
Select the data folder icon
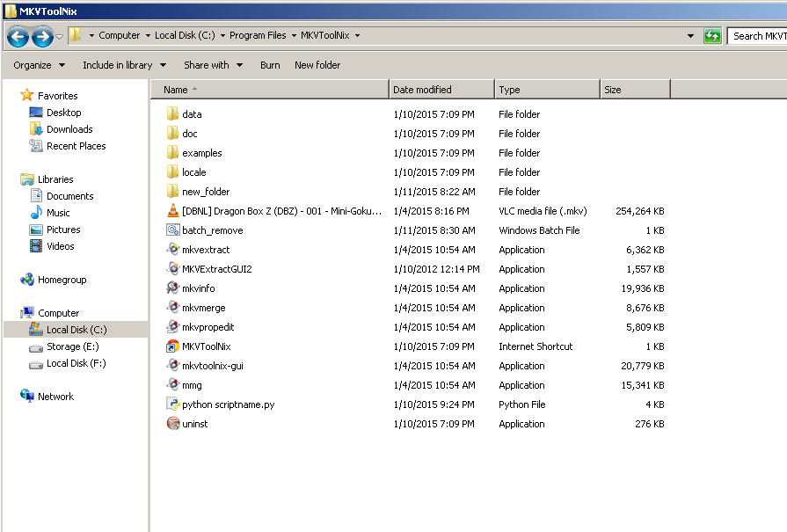point(172,114)
